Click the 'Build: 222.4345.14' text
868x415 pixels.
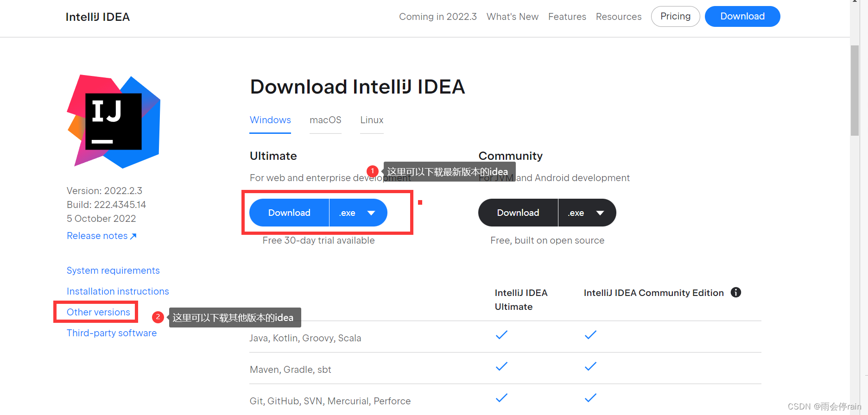click(106, 205)
